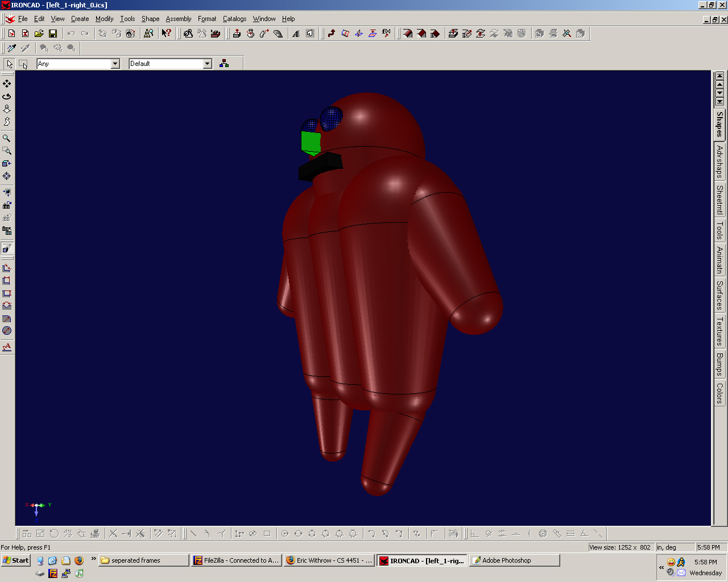The image size is (728, 582).
Task: Open the Tools menu
Action: (127, 19)
